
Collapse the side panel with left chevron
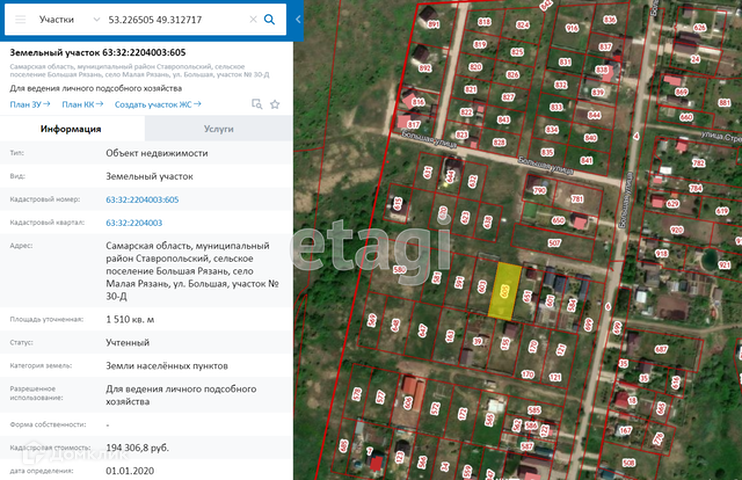tap(298, 19)
